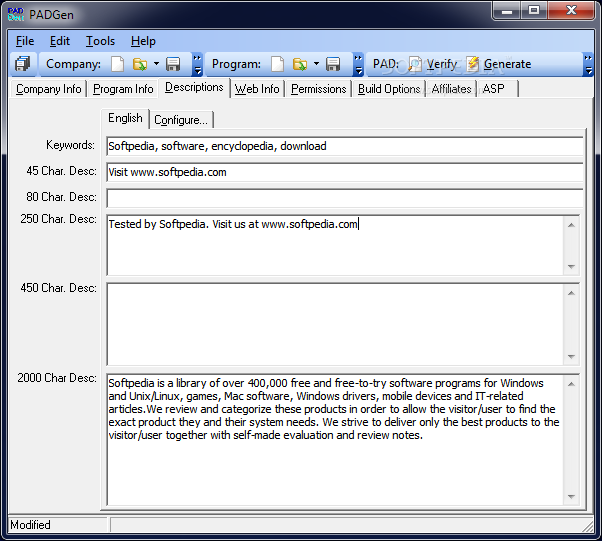
Task: Click scroll-up arrow of 450 Char. Desc
Action: (x=571, y=293)
